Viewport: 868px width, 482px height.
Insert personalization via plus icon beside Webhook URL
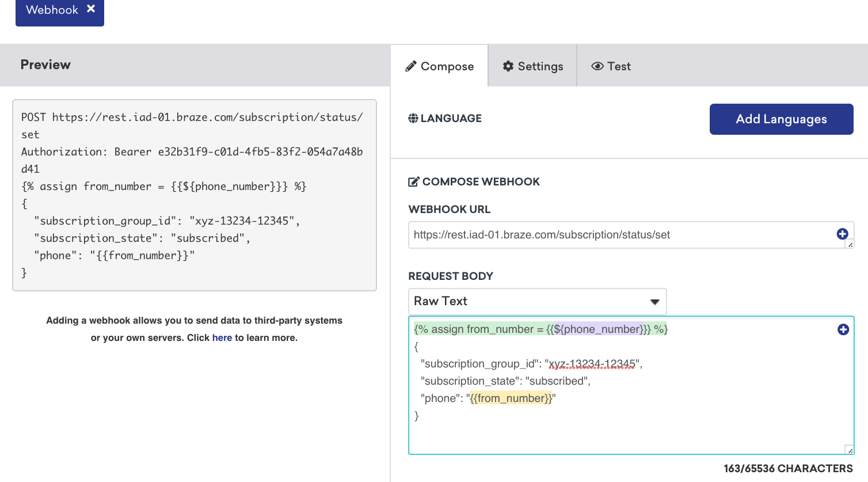(842, 234)
